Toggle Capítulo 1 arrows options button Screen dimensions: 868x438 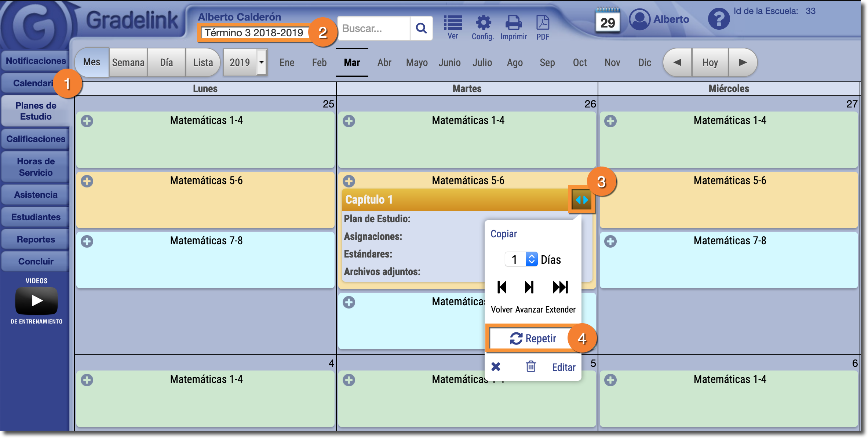[x=581, y=200]
